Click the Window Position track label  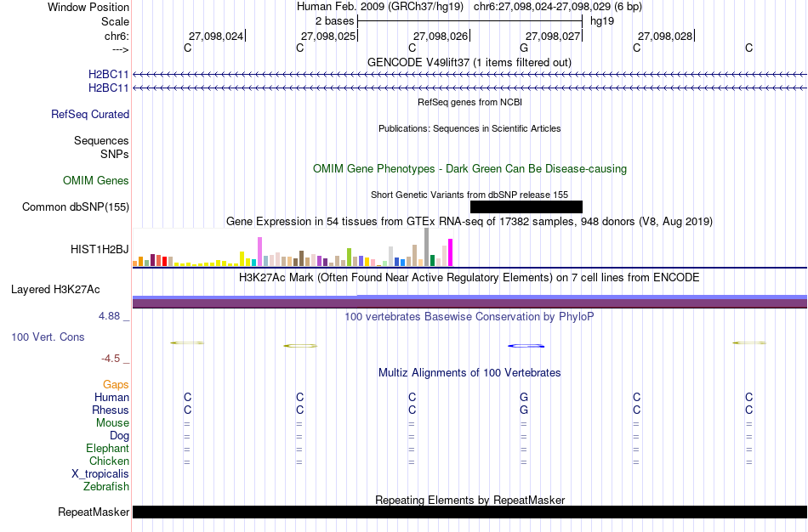point(88,7)
